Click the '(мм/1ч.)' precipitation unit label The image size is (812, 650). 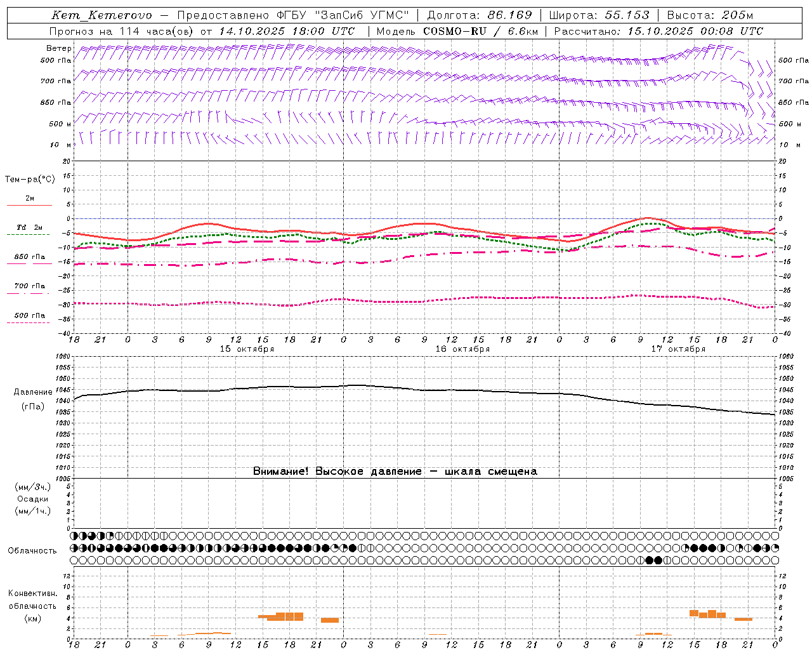[33, 511]
